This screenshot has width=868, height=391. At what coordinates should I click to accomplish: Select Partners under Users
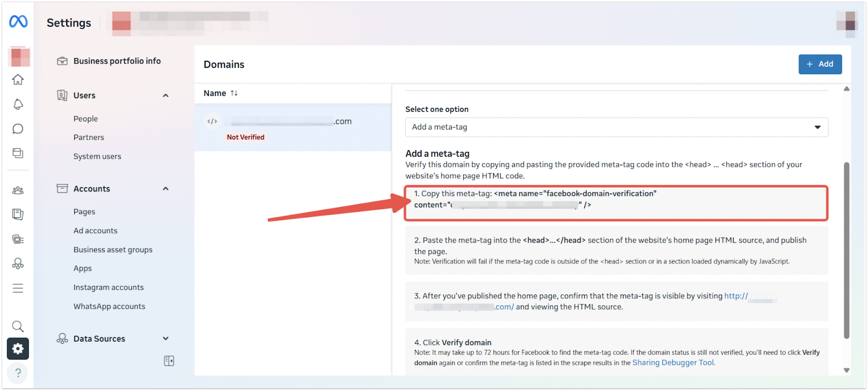(x=88, y=138)
